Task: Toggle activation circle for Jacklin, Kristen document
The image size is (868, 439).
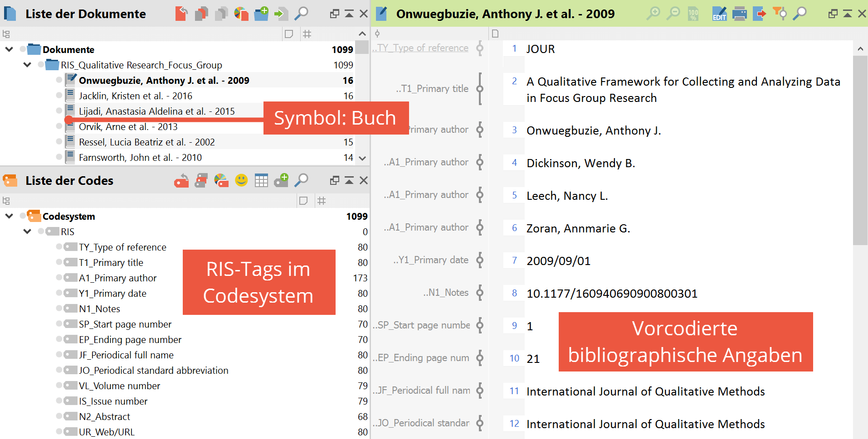Action: pyautogui.click(x=59, y=95)
